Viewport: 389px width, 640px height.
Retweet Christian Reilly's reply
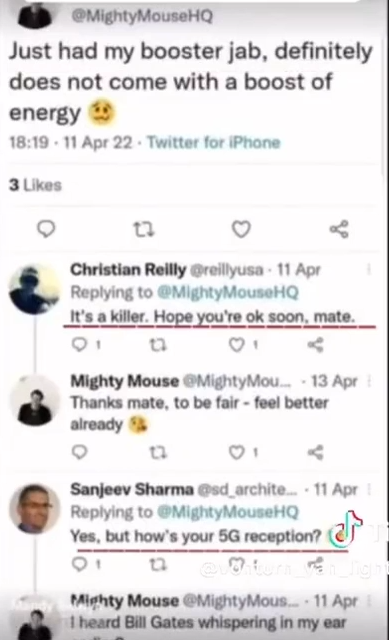coord(158,345)
